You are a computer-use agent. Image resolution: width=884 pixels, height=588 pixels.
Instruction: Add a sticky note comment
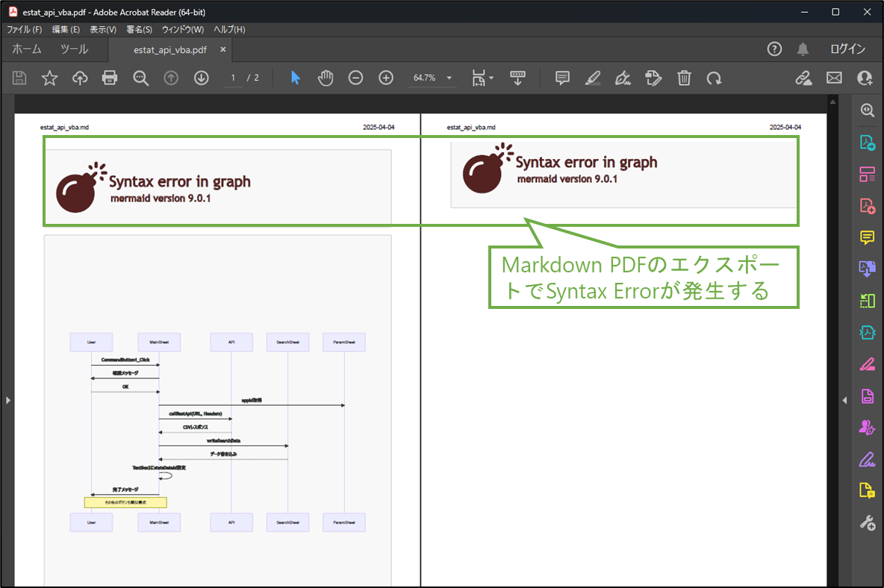click(562, 78)
